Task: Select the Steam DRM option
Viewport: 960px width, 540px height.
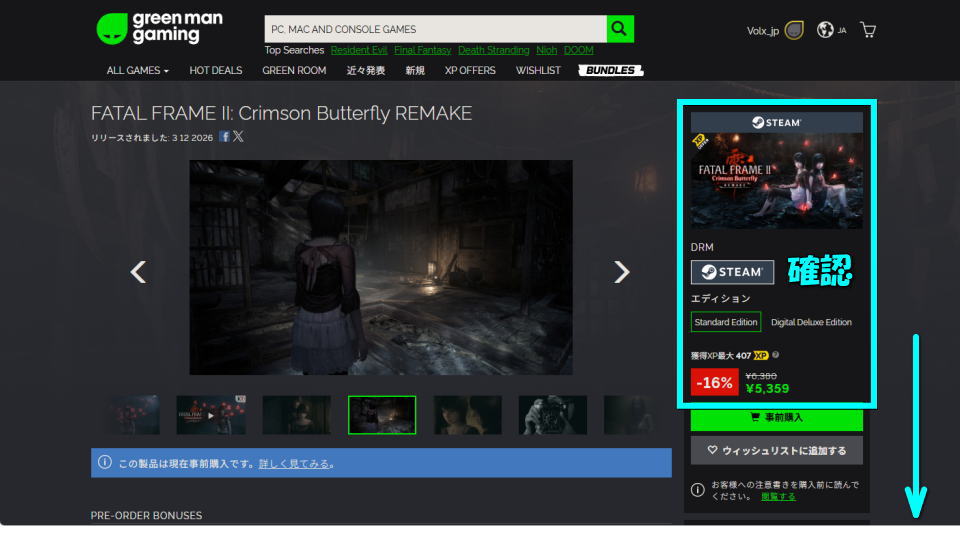Action: click(x=732, y=272)
